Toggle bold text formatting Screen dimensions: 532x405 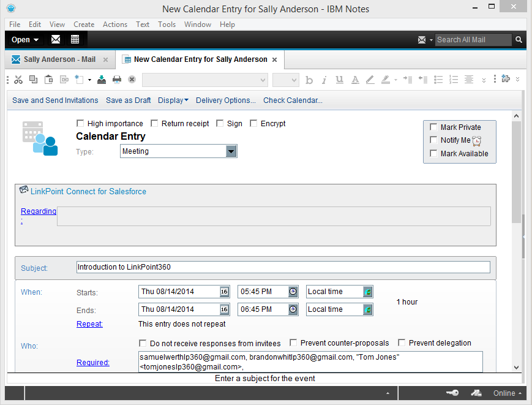[x=309, y=80]
